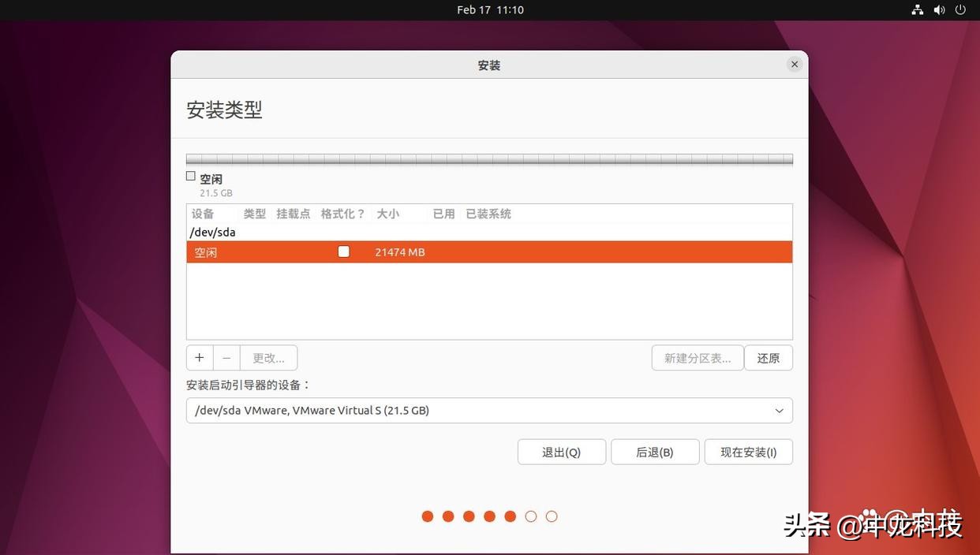Open the wired network icon in top bar

(x=916, y=9)
